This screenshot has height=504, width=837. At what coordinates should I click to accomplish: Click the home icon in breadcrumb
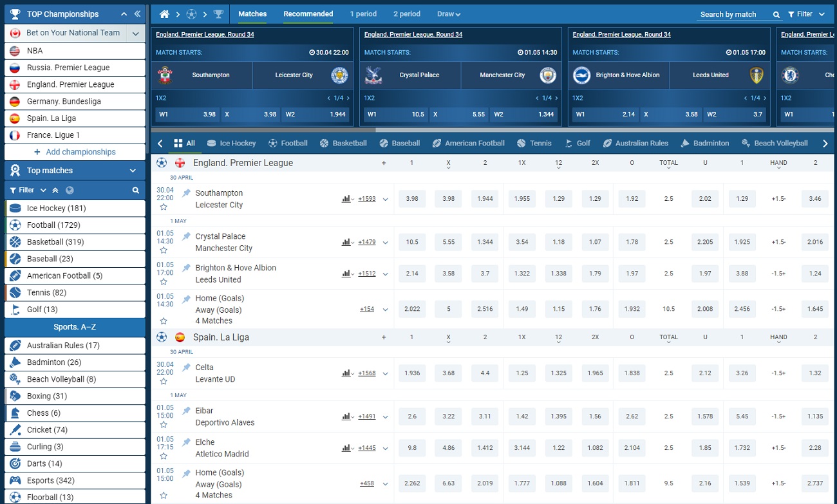(164, 14)
